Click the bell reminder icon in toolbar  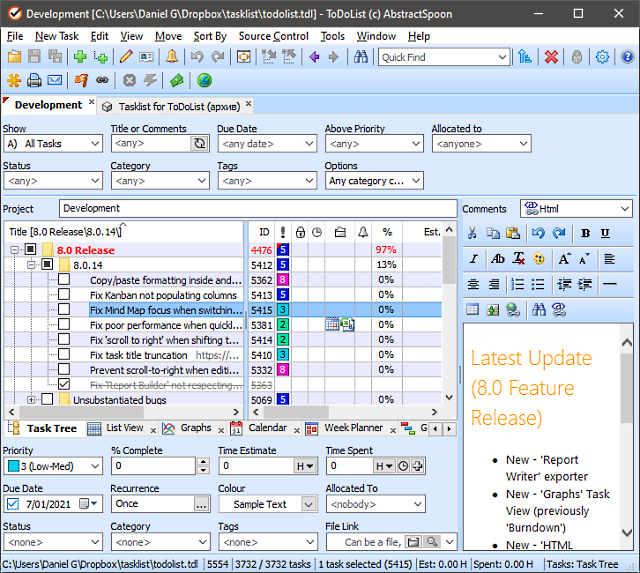pyautogui.click(x=171, y=56)
